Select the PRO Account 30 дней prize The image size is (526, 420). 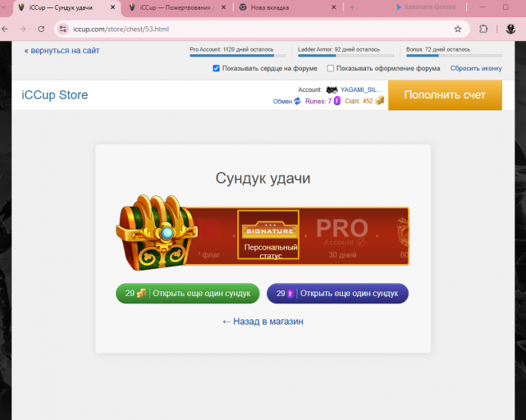click(342, 238)
